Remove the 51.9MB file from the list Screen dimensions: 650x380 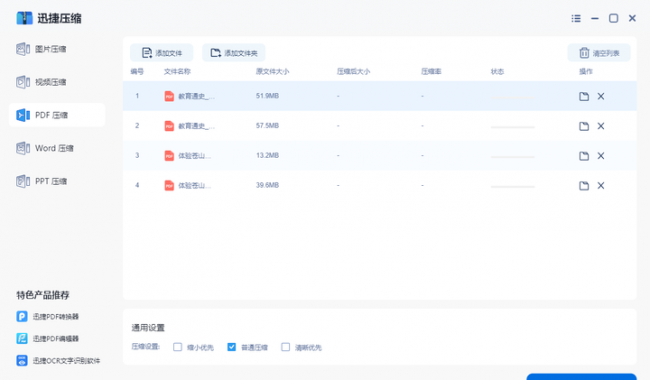pos(601,96)
